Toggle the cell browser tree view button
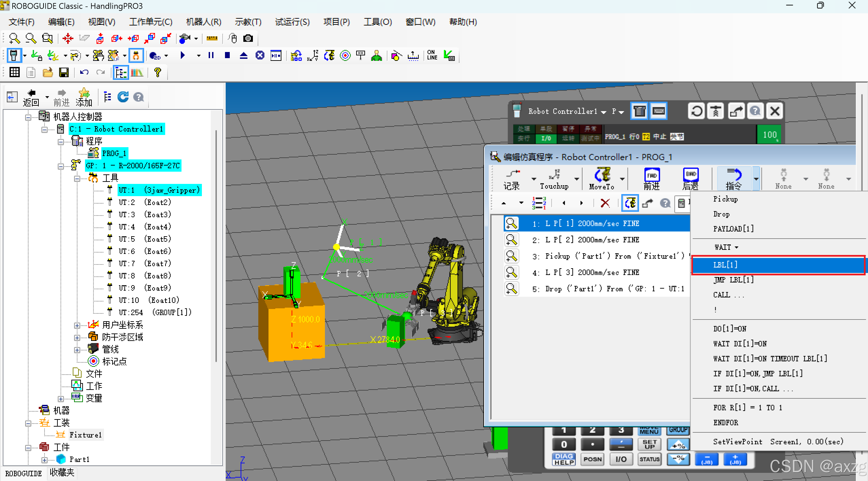 click(x=121, y=72)
